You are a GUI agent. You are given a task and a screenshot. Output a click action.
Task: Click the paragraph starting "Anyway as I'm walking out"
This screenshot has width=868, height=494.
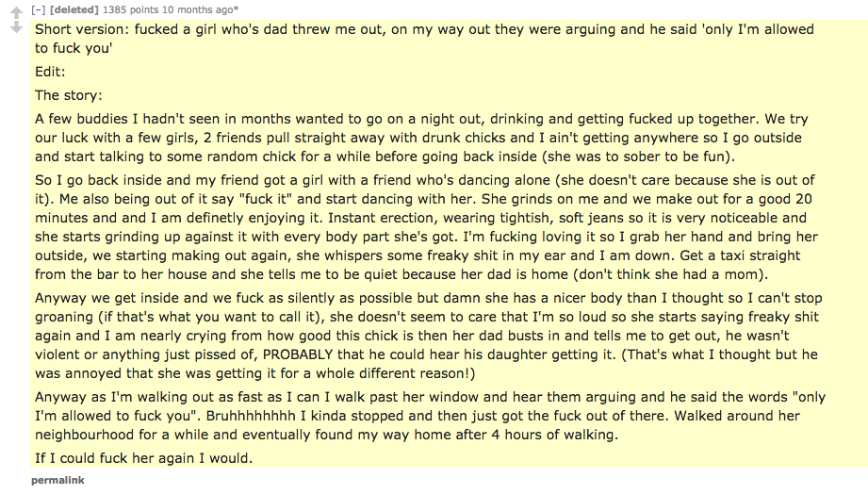430,416
